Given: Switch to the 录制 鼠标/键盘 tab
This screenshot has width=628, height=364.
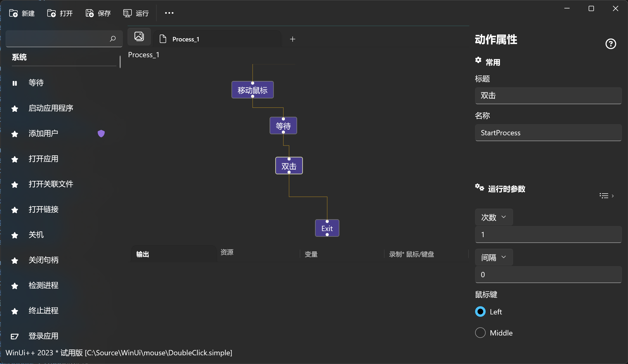Looking at the screenshot, I should (411, 254).
